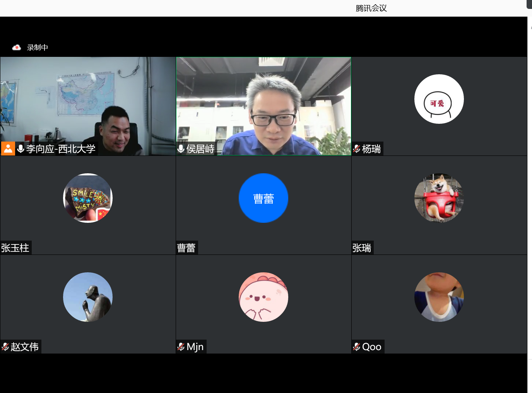Click the muted mic icon next to 赵文伟
This screenshot has width=532, height=393.
5,347
